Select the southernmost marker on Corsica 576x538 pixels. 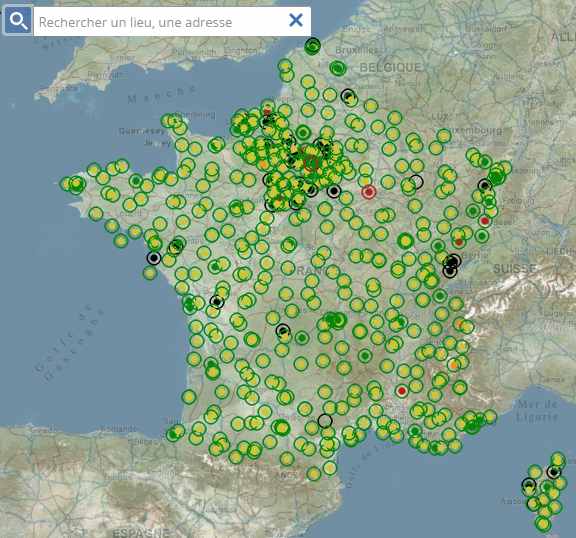pos(543,524)
